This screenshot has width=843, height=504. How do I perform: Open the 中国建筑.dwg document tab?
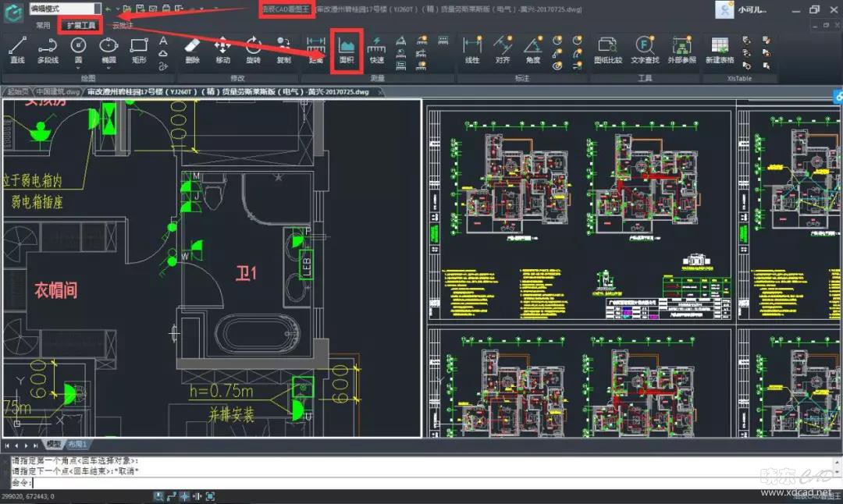(59, 91)
